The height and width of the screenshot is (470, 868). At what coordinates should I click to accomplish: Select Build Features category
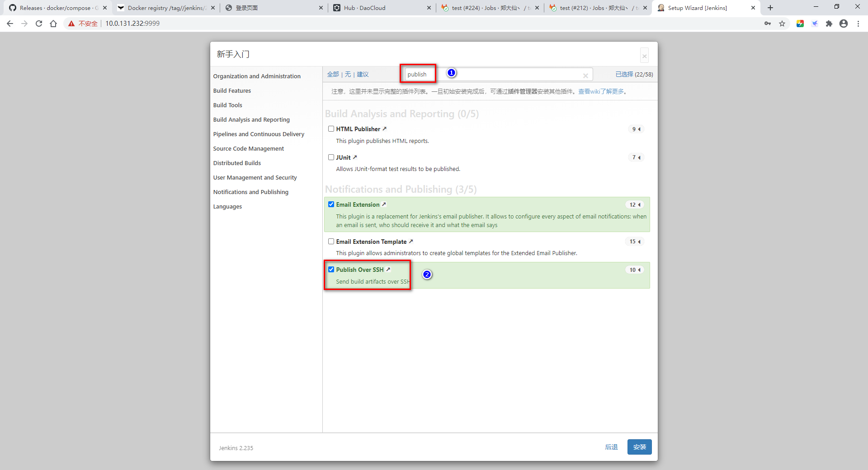click(232, 90)
